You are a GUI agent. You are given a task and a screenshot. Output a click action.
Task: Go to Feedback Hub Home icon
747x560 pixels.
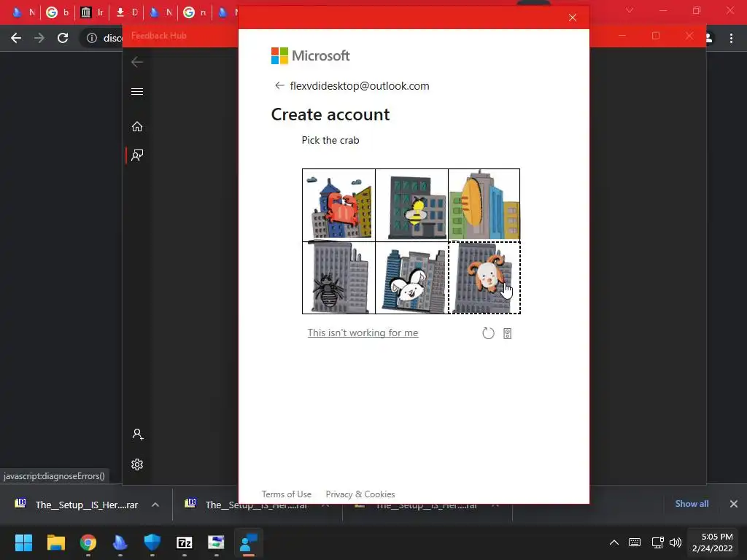pyautogui.click(x=137, y=127)
